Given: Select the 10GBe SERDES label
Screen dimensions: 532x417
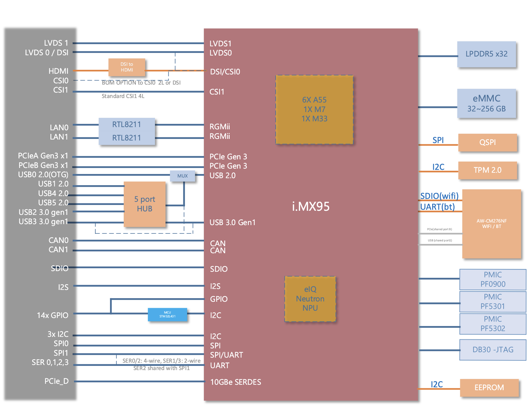Looking at the screenshot, I should pos(235,382).
